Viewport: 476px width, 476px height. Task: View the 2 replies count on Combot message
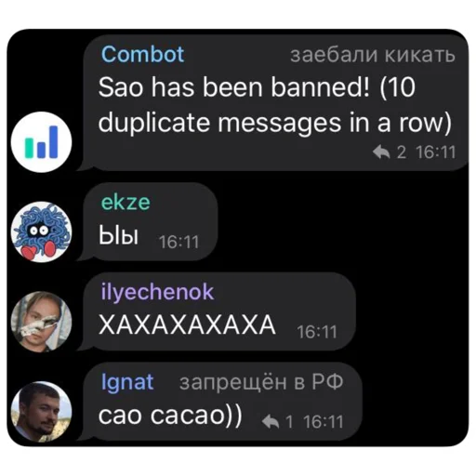point(402,152)
